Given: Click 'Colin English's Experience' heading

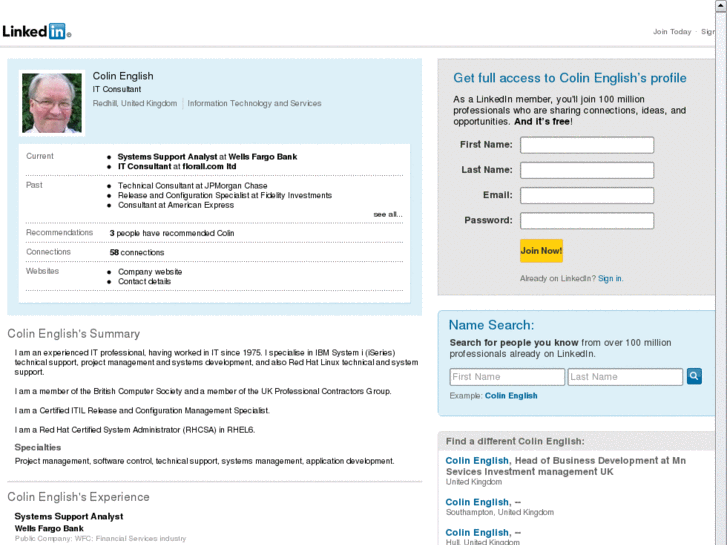Looking at the screenshot, I should 78,497.
